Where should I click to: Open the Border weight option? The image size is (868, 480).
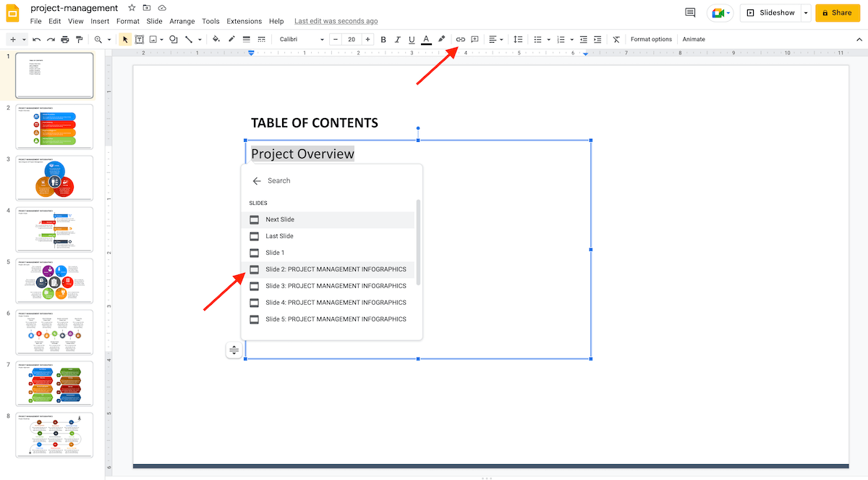(246, 39)
